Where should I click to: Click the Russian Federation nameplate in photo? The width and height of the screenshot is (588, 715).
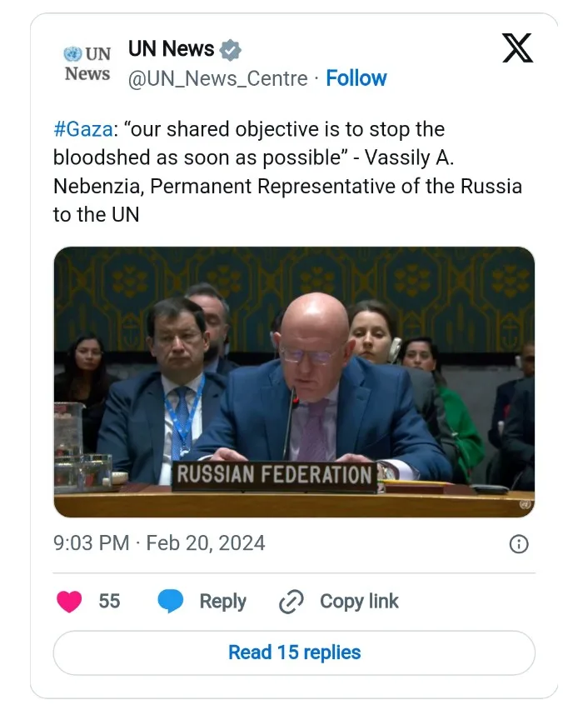pos(273,476)
